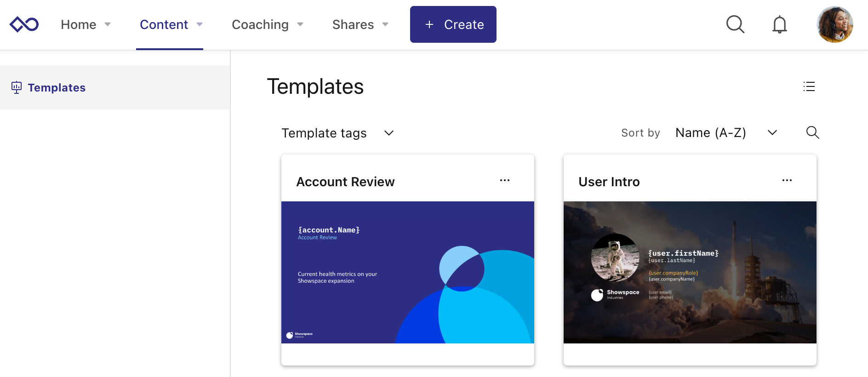Expand the Template tags dropdown
868x377 pixels.
(x=338, y=133)
